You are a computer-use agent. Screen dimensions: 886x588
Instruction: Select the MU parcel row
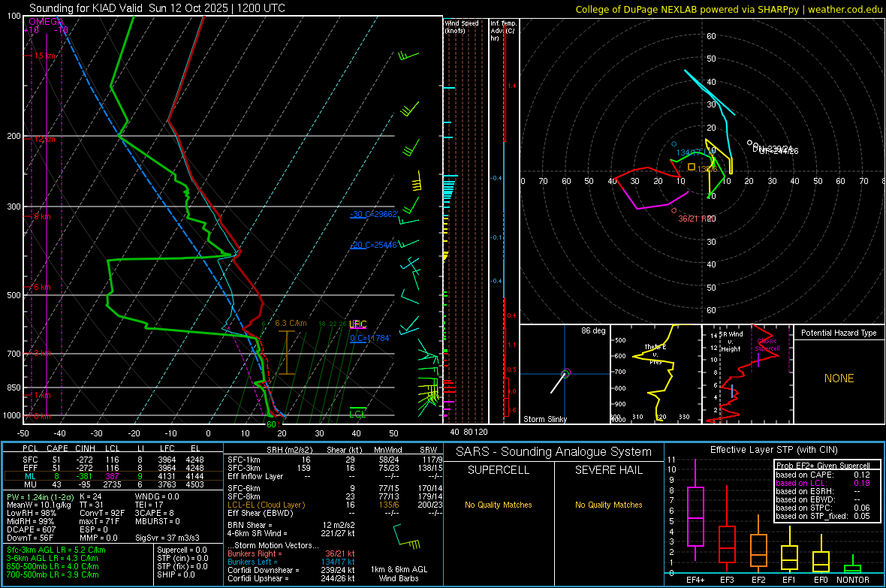click(x=113, y=484)
